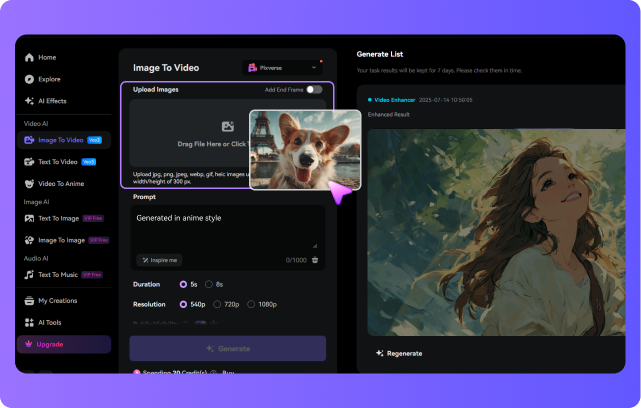Click the Veo3 badge on Text To Video
This screenshot has height=408, width=641.
pos(89,162)
